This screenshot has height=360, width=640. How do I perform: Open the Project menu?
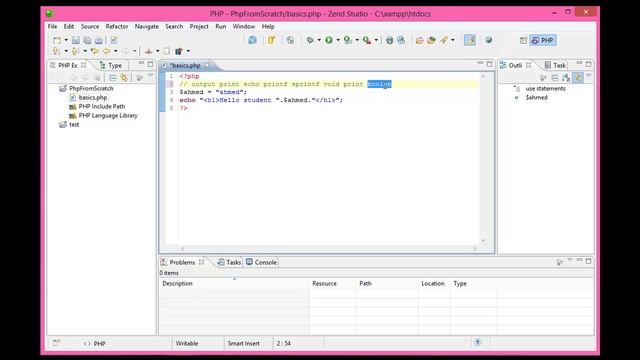[x=199, y=26]
